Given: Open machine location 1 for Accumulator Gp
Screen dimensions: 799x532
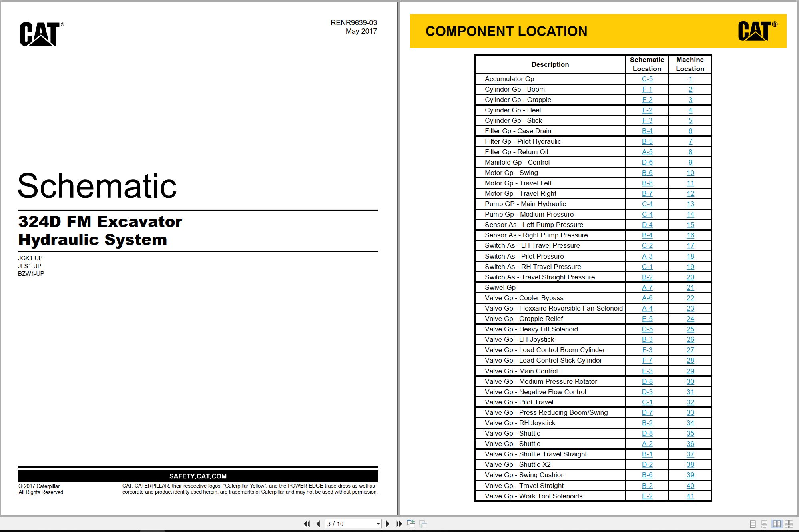Looking at the screenshot, I should pyautogui.click(x=690, y=79).
